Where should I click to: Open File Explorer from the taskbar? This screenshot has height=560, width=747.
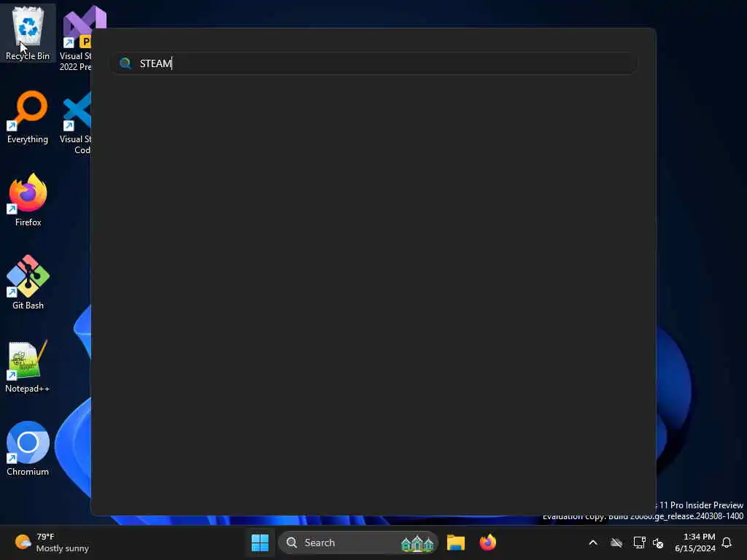click(x=455, y=542)
